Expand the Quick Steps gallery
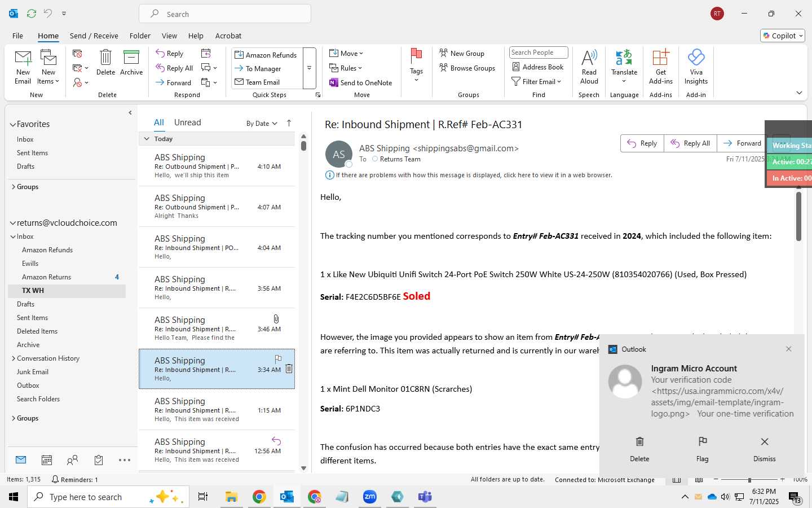The image size is (812, 508). (309, 68)
